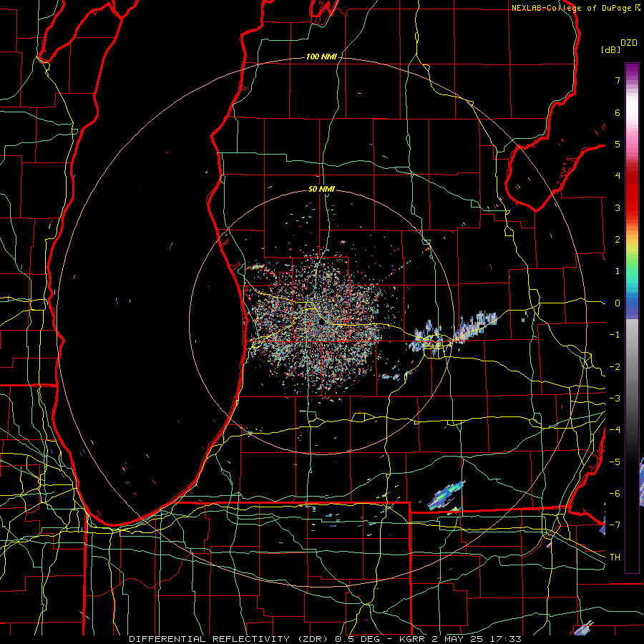The height and width of the screenshot is (644, 644).
Task: Click the -1 value on the color scale
Action: coord(615,335)
